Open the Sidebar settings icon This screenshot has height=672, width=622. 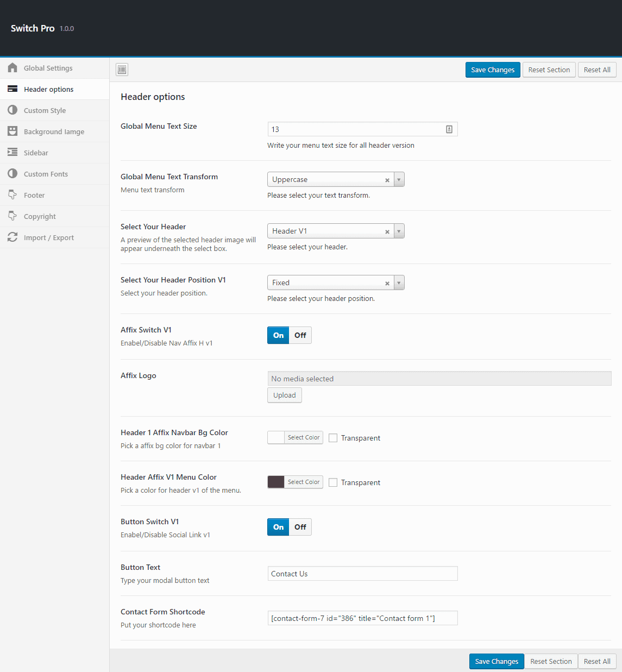pos(12,153)
